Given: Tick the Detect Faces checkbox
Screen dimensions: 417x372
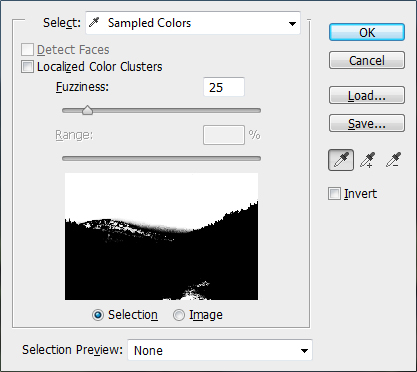Looking at the screenshot, I should pyautogui.click(x=27, y=50).
